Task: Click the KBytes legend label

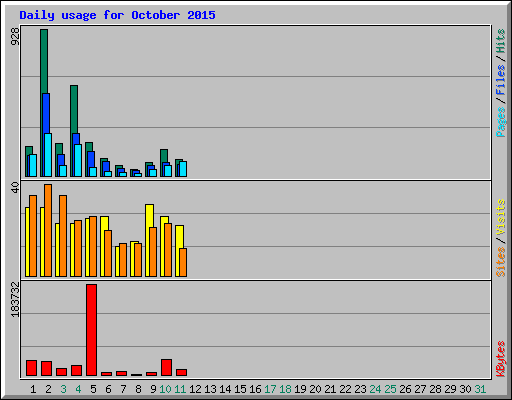Action: point(500,359)
